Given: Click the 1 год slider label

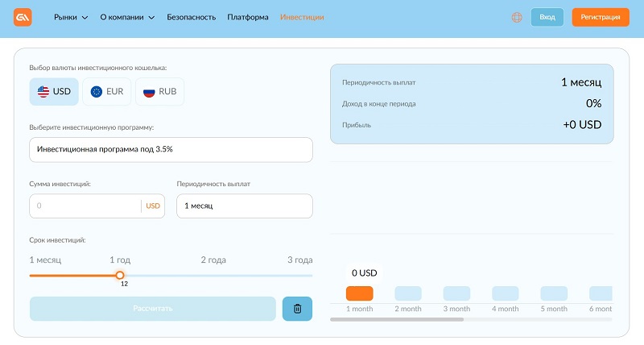Looking at the screenshot, I should tap(120, 260).
